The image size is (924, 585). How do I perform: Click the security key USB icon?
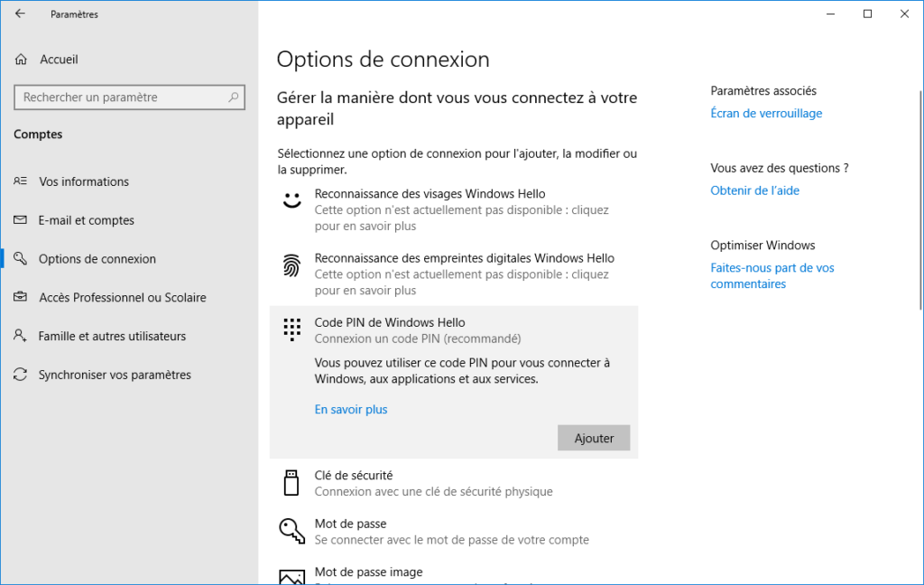[x=291, y=482]
